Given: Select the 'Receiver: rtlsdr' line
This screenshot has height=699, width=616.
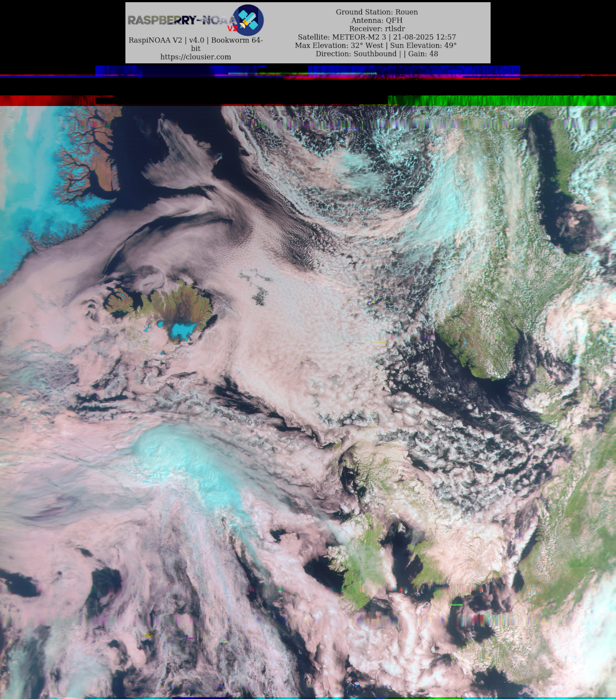Looking at the screenshot, I should click(377, 29).
